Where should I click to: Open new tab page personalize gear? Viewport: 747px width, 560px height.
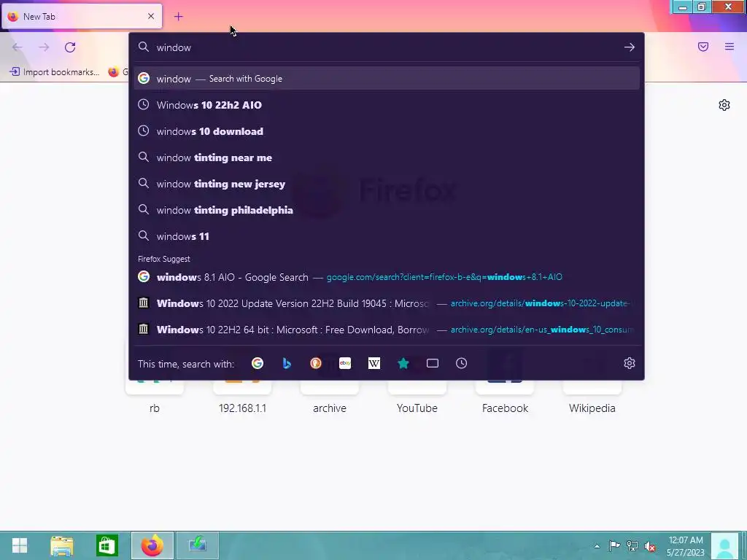(724, 105)
